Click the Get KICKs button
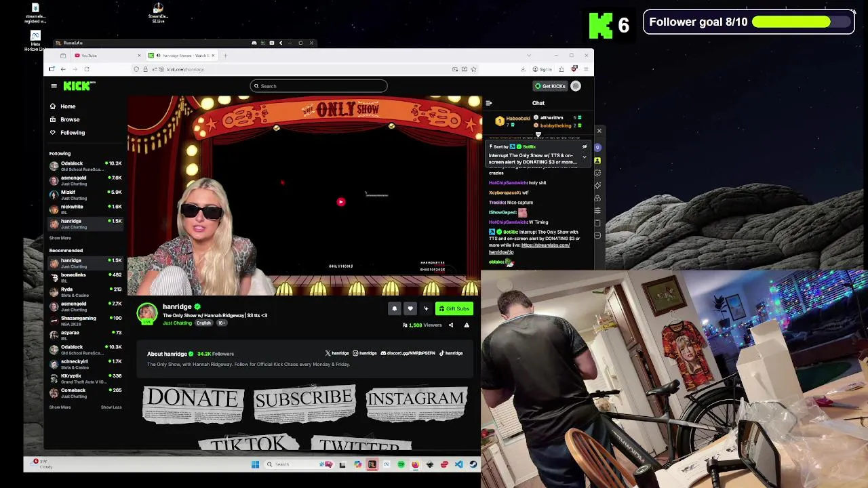868x488 pixels. point(549,86)
